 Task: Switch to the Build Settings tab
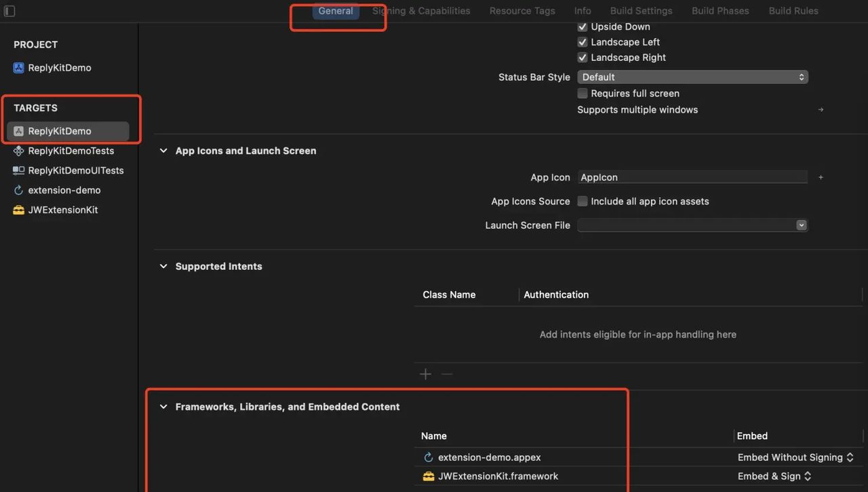(x=641, y=11)
